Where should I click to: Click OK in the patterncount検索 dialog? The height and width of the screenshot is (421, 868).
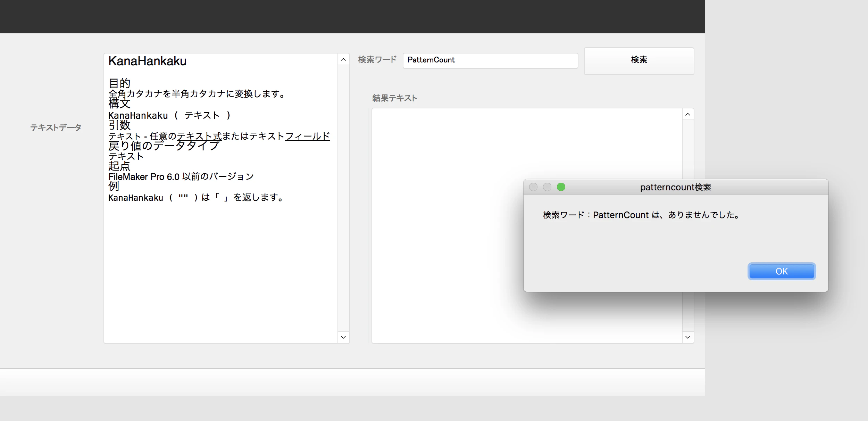[782, 271]
